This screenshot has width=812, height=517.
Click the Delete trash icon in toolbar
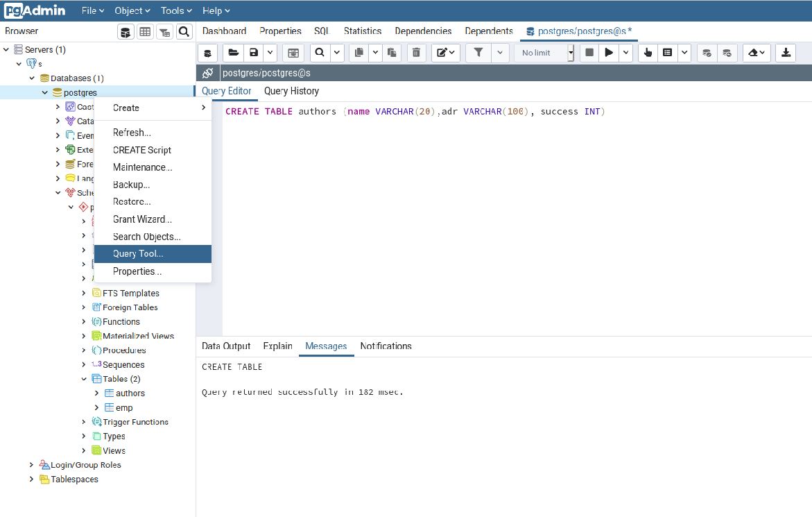(416, 53)
